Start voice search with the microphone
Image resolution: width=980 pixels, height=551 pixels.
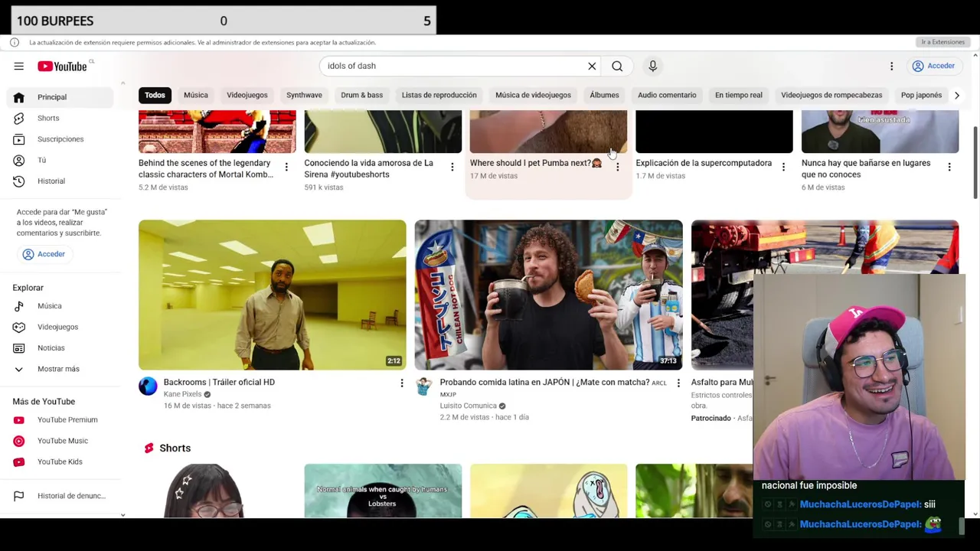tap(652, 66)
